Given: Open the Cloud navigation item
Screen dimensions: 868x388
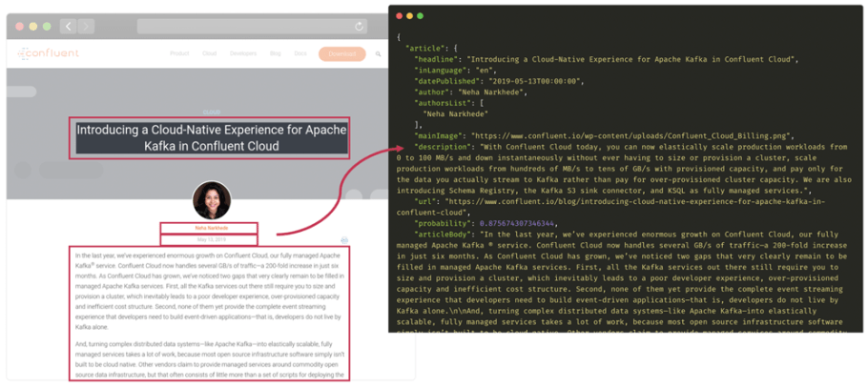Looking at the screenshot, I should pyautogui.click(x=209, y=53).
